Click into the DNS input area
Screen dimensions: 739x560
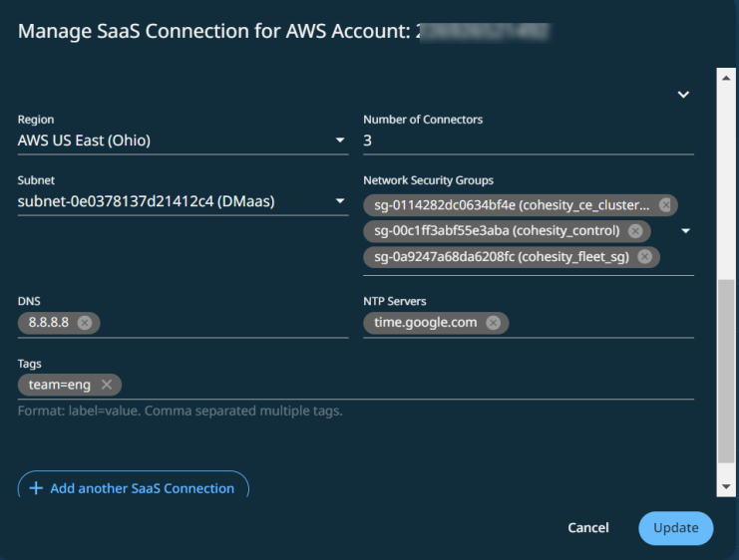coord(219,323)
